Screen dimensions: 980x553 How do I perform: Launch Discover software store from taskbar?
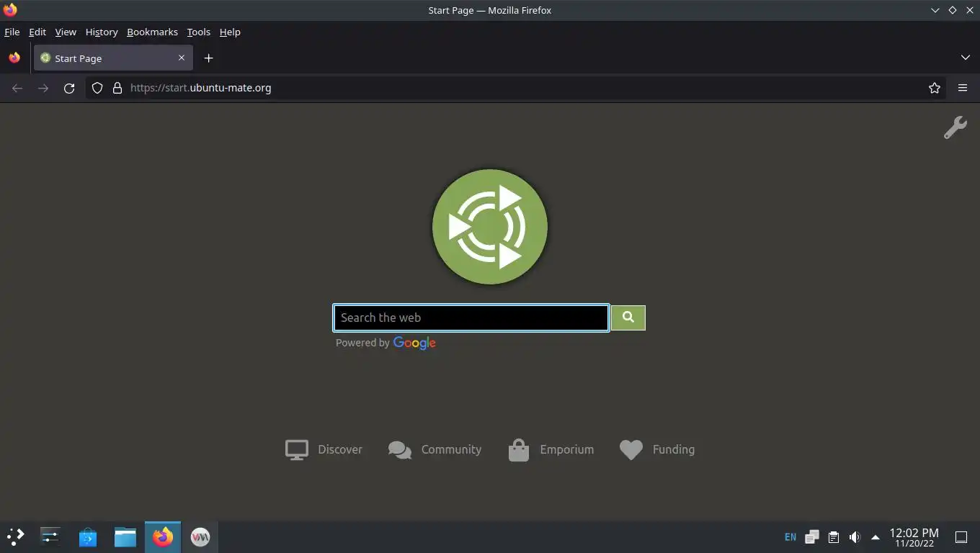coord(88,536)
